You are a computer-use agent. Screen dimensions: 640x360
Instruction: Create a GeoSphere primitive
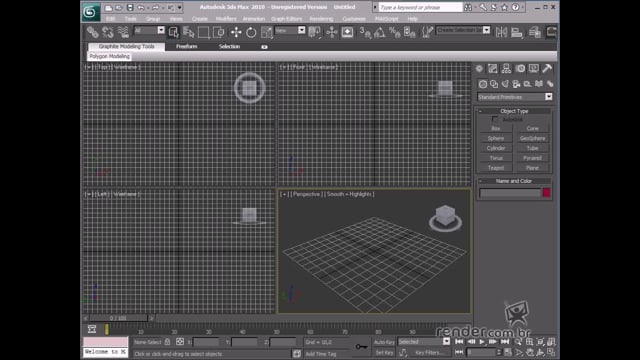click(532, 138)
